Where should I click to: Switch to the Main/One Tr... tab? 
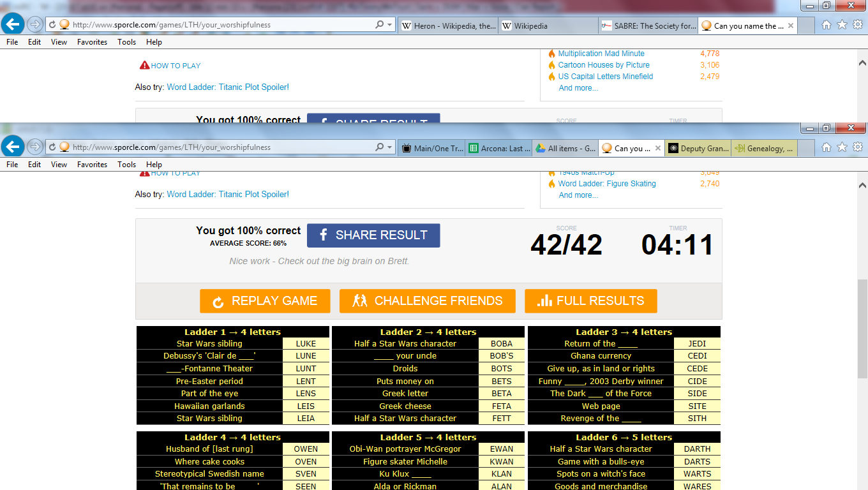click(x=432, y=149)
